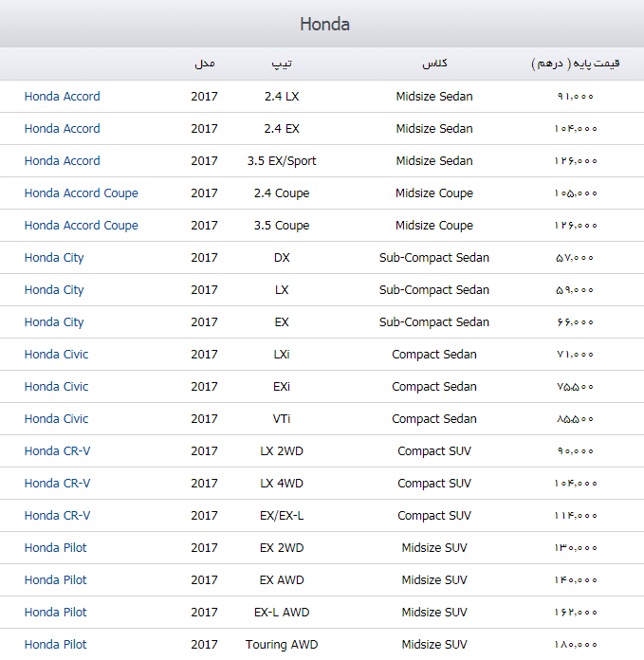The height and width of the screenshot is (660, 644).
Task: Click price '۸۵,۵۰۰' of Civic VTi
Action: 575,419
